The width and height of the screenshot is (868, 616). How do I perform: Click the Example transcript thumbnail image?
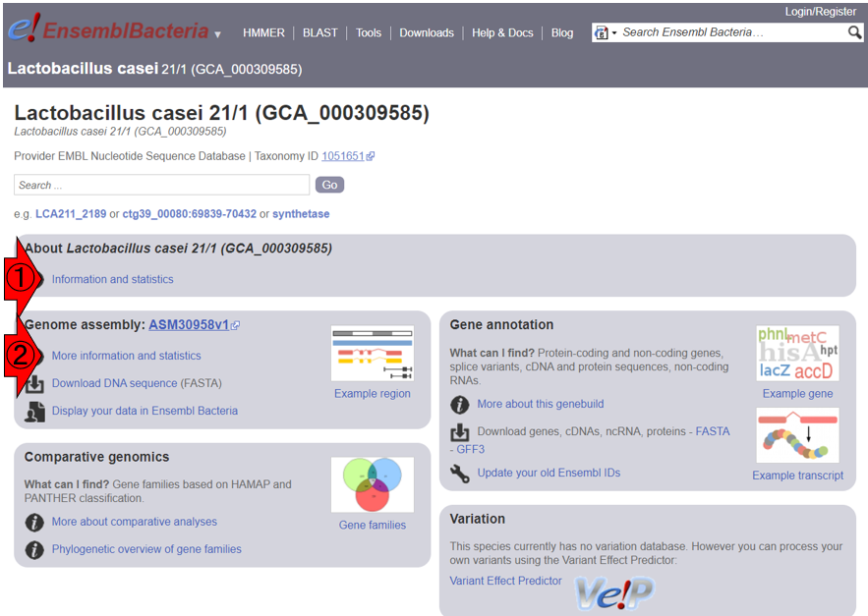tap(797, 435)
